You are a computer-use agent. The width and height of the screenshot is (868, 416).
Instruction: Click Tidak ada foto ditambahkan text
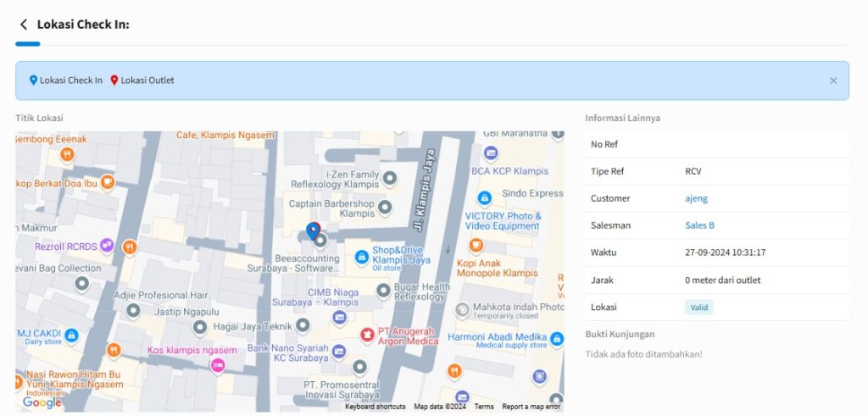(x=644, y=354)
